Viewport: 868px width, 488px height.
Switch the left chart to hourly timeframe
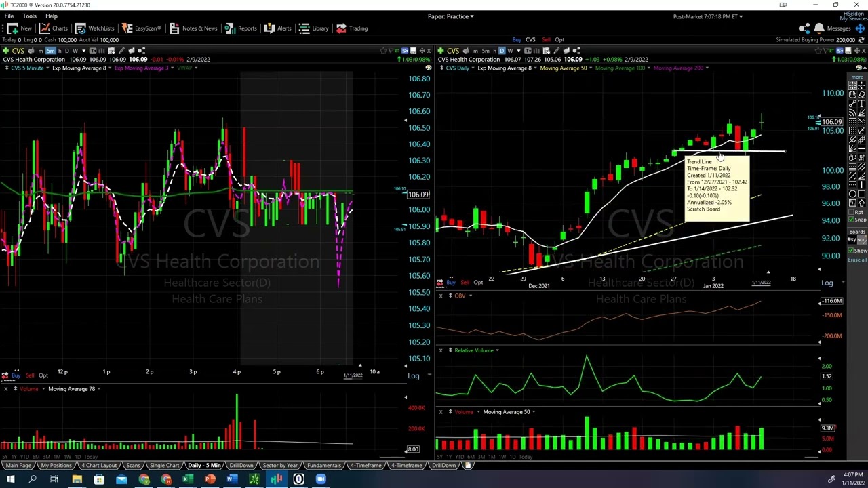coord(60,50)
